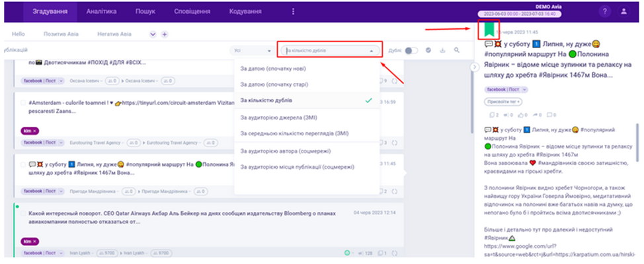Click the download icon in list toolbar

(442, 50)
